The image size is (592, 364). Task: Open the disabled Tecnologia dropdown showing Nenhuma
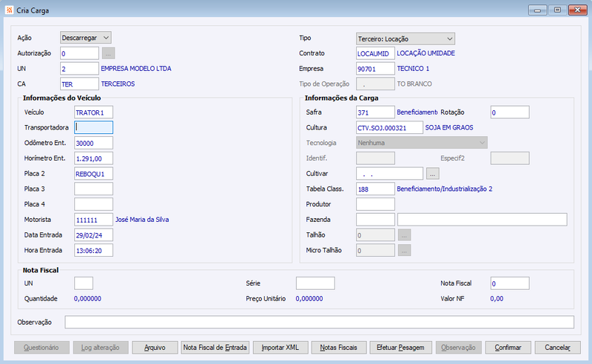point(422,142)
